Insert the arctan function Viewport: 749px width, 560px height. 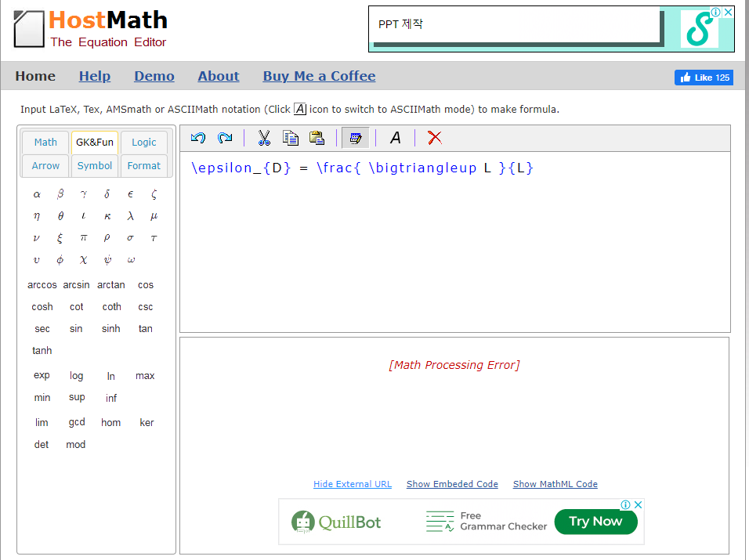tap(110, 285)
